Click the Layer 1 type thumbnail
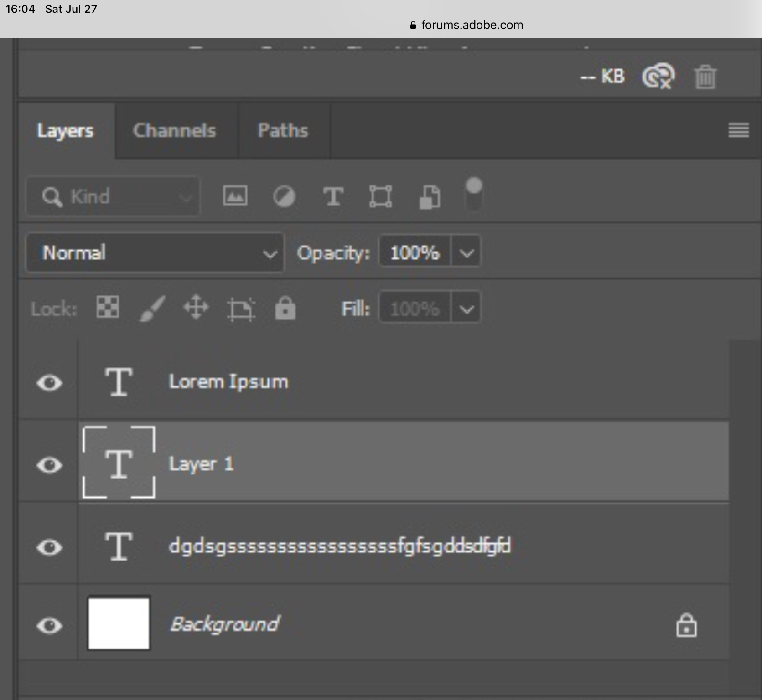 click(119, 463)
